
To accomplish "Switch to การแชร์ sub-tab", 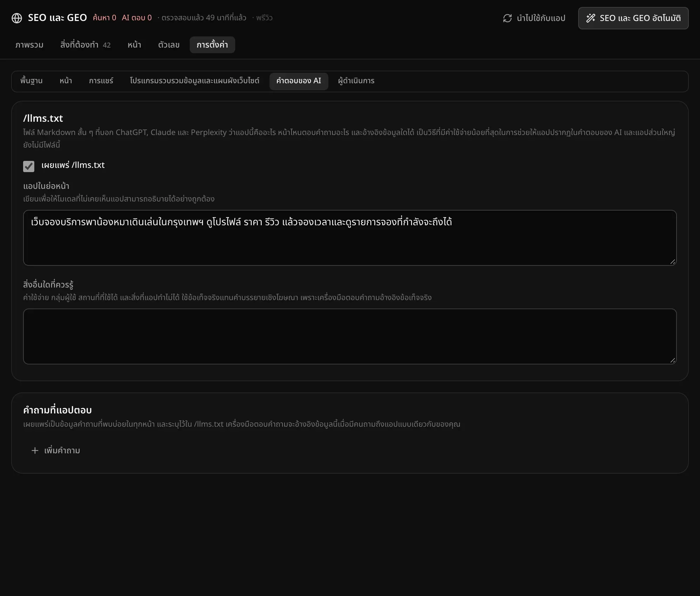I will (x=101, y=81).
